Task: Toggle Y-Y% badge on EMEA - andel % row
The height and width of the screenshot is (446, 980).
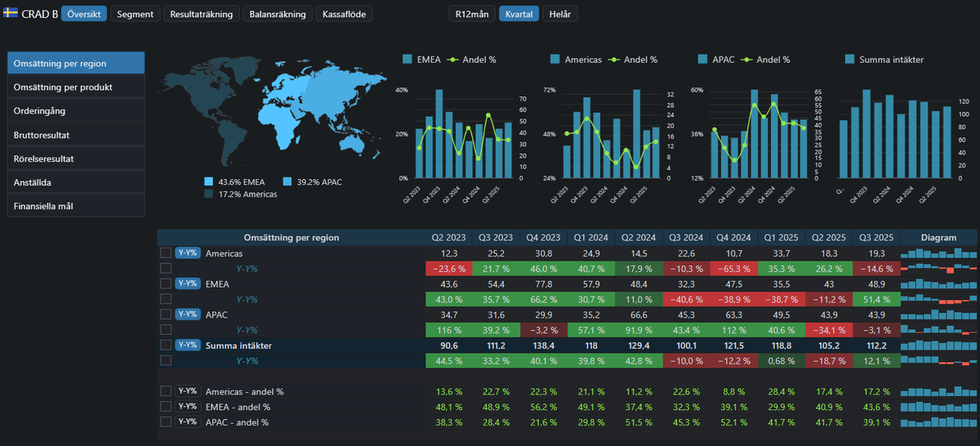Action: point(188,407)
